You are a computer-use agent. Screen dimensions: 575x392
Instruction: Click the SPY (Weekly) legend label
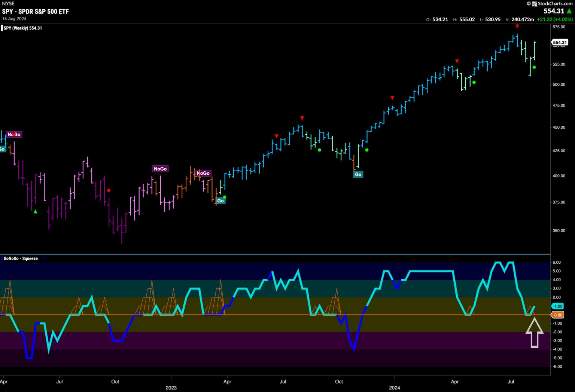click(x=22, y=28)
